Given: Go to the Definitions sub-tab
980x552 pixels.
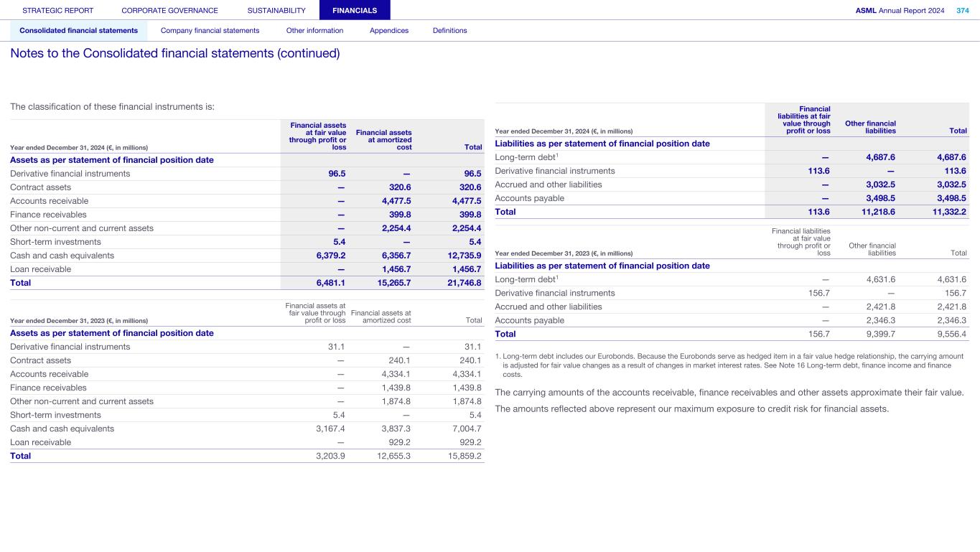Looking at the screenshot, I should (x=449, y=31).
